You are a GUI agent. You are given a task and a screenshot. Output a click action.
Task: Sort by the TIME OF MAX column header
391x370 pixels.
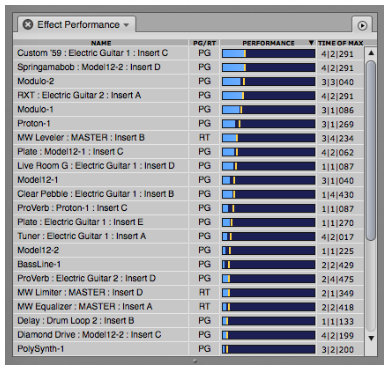pyautogui.click(x=340, y=43)
